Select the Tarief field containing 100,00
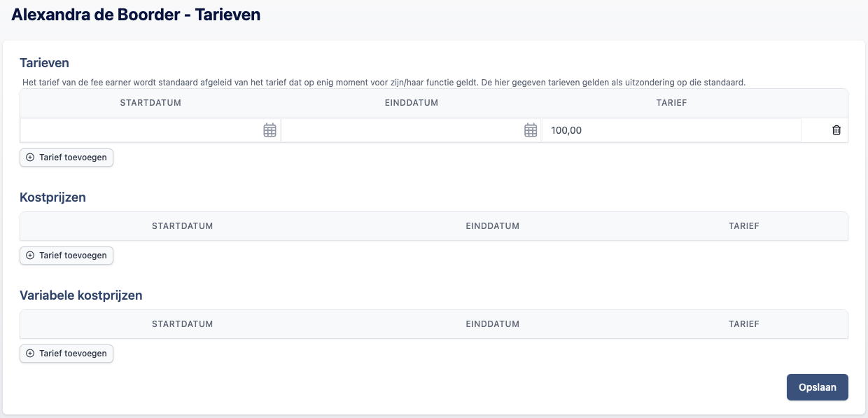Image resolution: width=868 pixels, height=418 pixels. [x=671, y=130]
